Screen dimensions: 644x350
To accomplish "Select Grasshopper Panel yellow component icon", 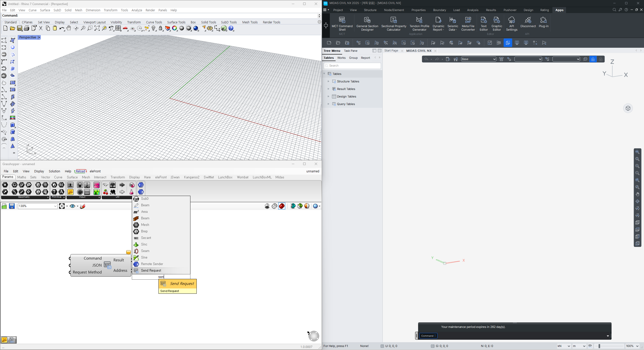I will click(70, 192).
